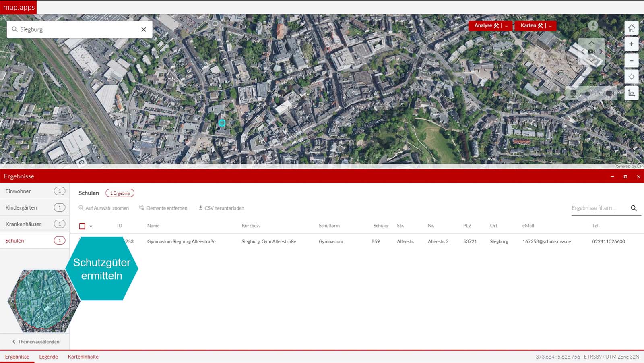This screenshot has height=363, width=644.
Task: Click Auf Auswahl zoomen button
Action: [104, 208]
